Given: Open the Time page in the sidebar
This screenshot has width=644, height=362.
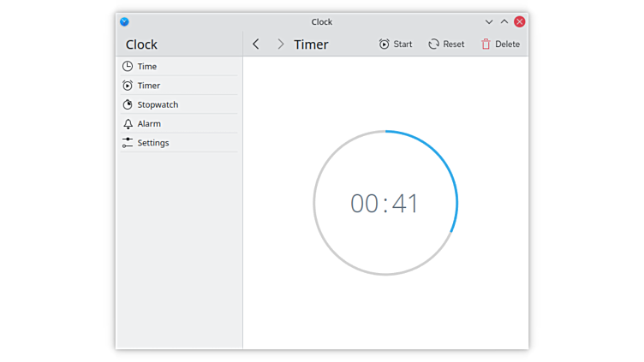Looking at the screenshot, I should pyautogui.click(x=146, y=67).
